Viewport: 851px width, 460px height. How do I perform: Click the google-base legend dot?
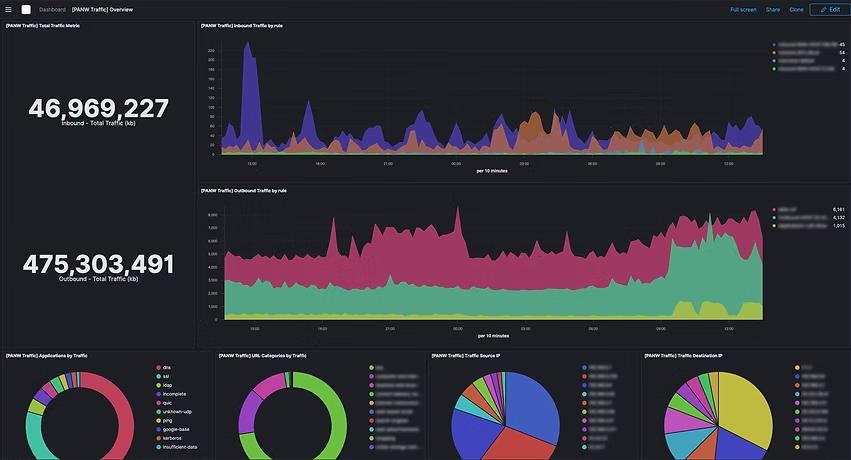tap(157, 429)
